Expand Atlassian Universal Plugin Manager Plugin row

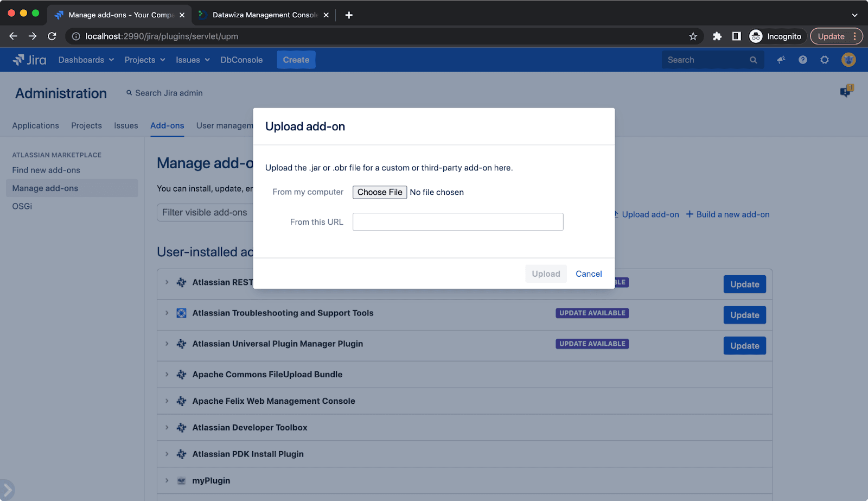(x=167, y=344)
